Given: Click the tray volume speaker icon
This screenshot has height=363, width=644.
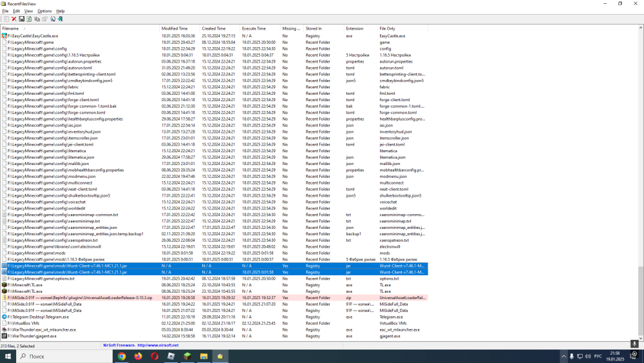Looking at the screenshot, I should tap(588, 357).
